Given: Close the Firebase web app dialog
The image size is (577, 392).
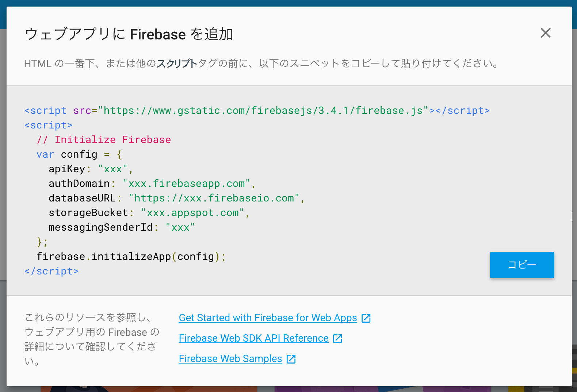Looking at the screenshot, I should [546, 33].
